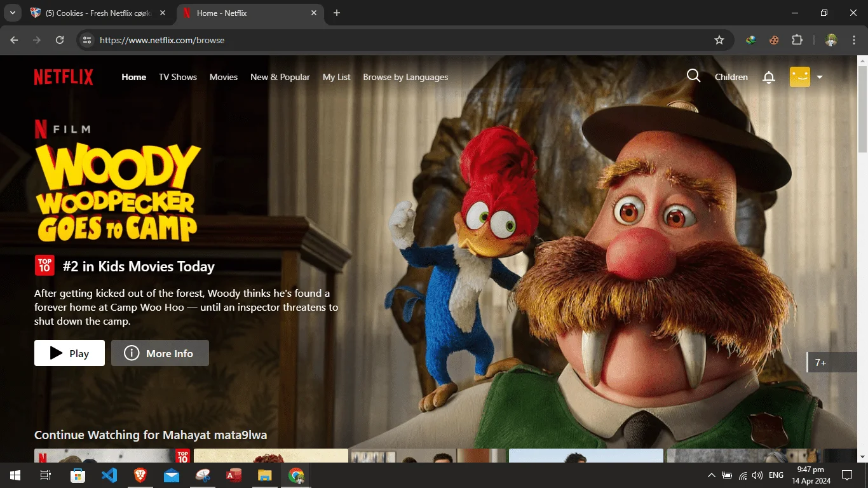Screen dimensions: 868x488
Task: Open TV Shows menu item
Action: pos(178,77)
